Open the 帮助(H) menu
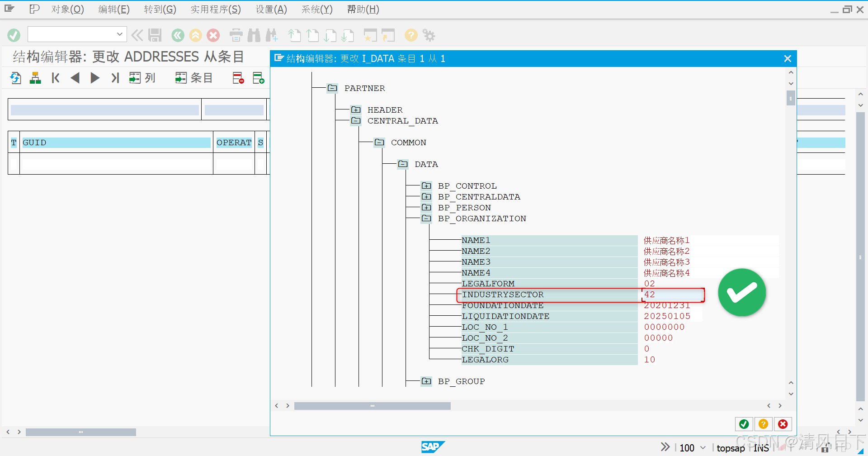868x456 pixels. coord(363,9)
